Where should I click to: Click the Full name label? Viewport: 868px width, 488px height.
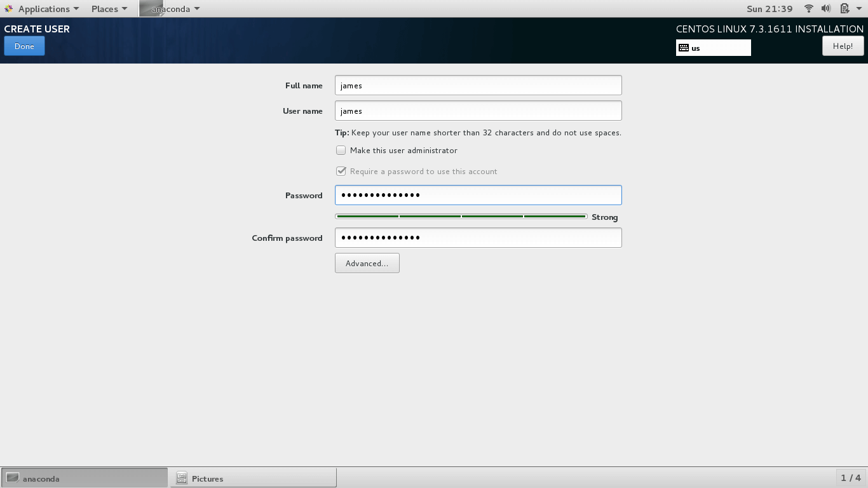coord(304,86)
